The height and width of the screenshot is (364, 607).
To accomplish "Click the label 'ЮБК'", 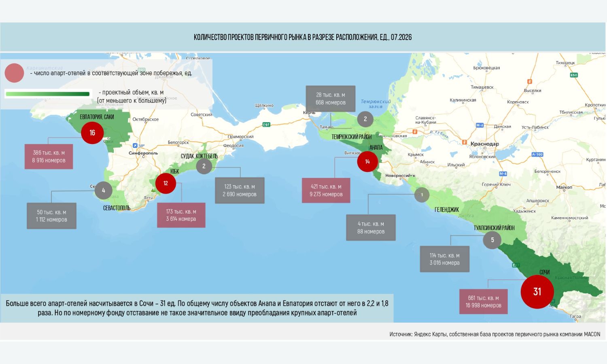I will [174, 171].
